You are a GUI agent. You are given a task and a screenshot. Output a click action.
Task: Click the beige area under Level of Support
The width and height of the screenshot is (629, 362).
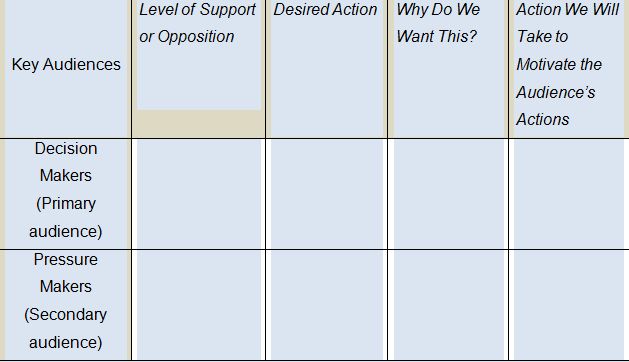click(199, 124)
